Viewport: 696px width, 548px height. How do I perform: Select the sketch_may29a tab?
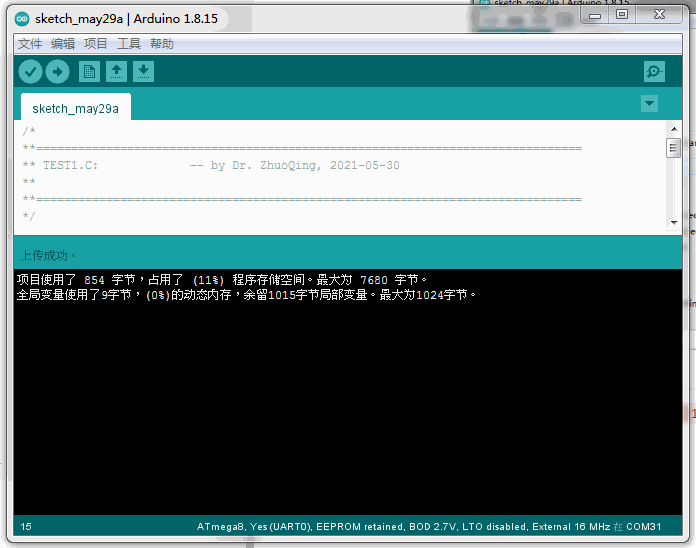pyautogui.click(x=75, y=108)
